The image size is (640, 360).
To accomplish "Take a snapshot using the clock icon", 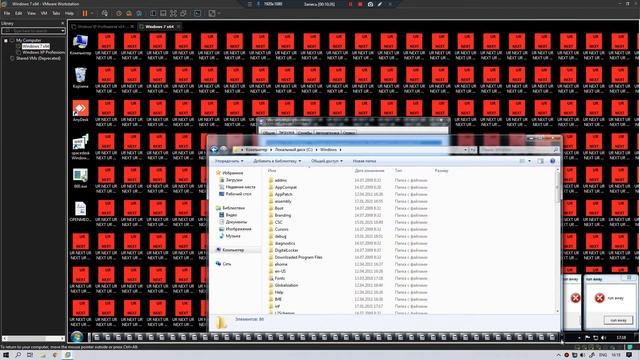I will point(119,13).
